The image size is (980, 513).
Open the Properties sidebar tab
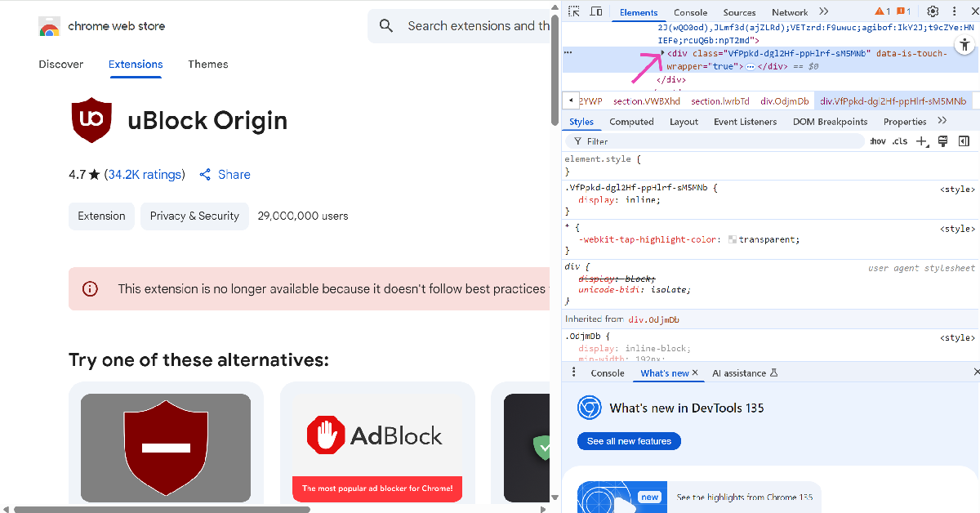pyautogui.click(x=905, y=122)
